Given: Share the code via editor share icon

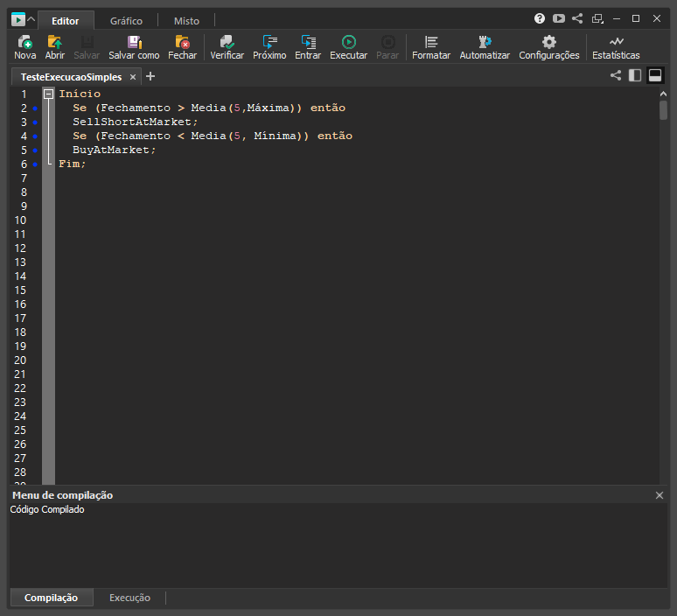Looking at the screenshot, I should [616, 75].
